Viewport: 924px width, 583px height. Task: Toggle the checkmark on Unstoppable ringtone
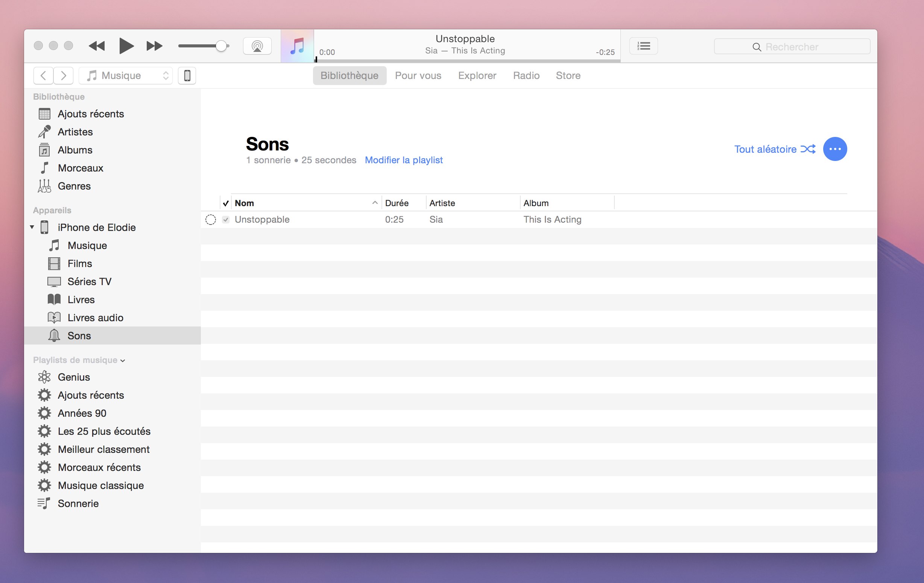point(226,219)
